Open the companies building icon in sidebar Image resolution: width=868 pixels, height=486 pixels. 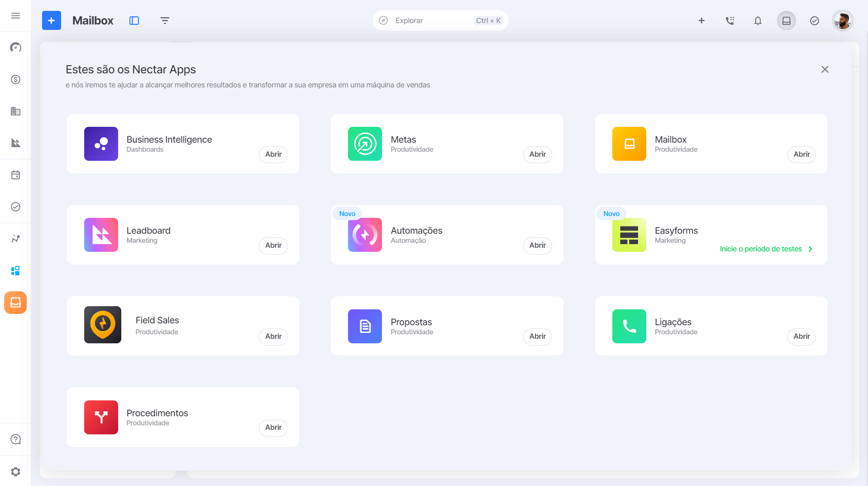pos(15,111)
